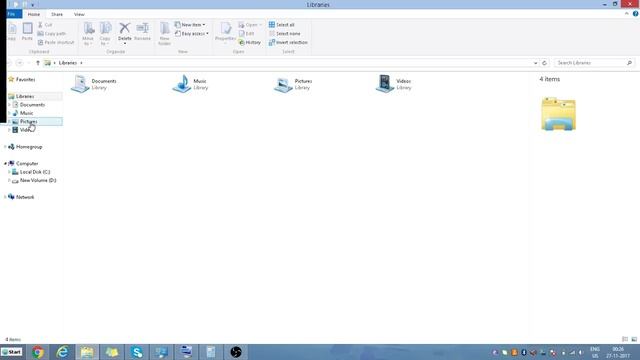This screenshot has height=360, width=640.
Task: Click the Libraries preview folder thumbnail
Action: 558,114
